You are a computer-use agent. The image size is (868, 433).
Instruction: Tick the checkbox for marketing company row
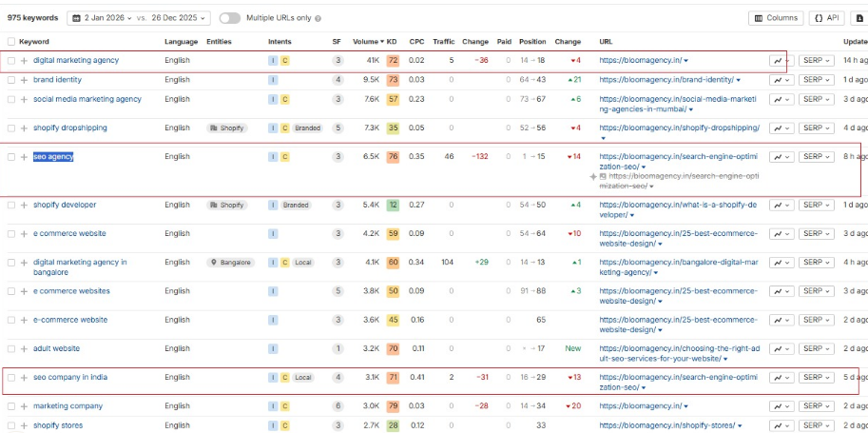(11, 406)
